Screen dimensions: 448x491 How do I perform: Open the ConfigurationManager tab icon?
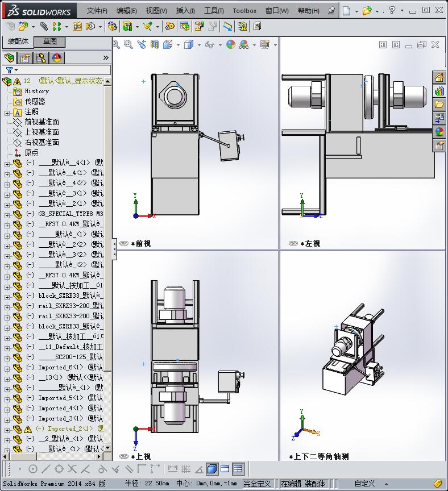coord(41,58)
